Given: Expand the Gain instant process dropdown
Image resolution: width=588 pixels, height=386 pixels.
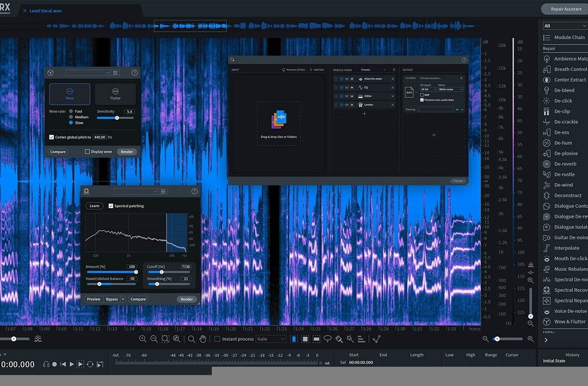Looking at the screenshot, I should pos(271,339).
